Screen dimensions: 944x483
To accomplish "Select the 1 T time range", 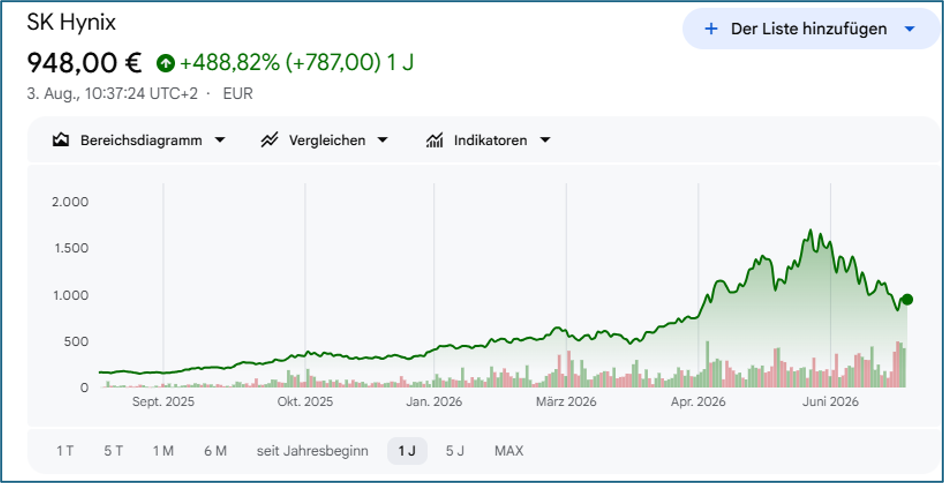I will point(65,450).
